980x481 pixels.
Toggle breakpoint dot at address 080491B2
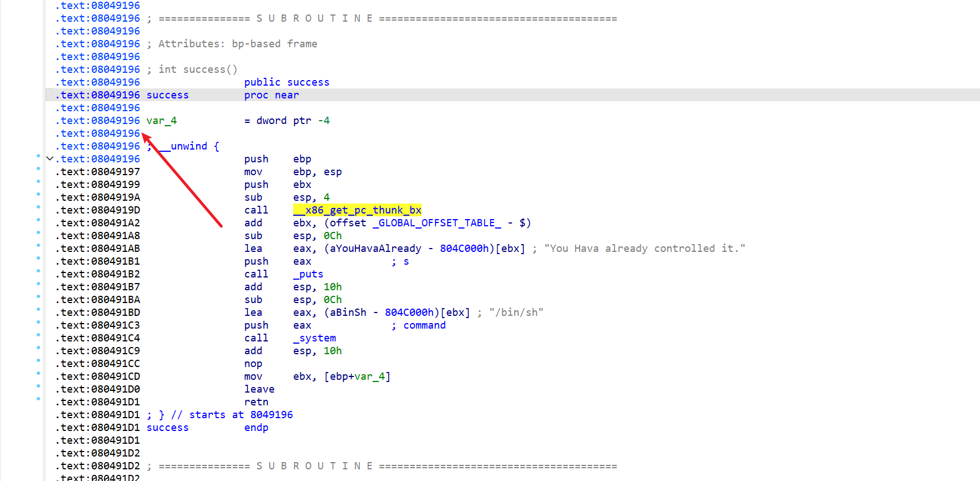click(38, 271)
